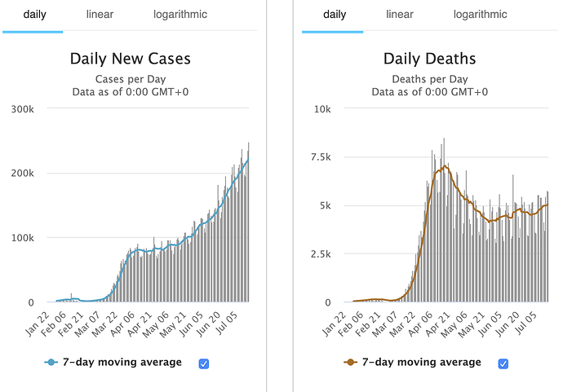Toggle cases series via 7-day moving average label
This screenshot has height=392, width=563.
(x=122, y=363)
